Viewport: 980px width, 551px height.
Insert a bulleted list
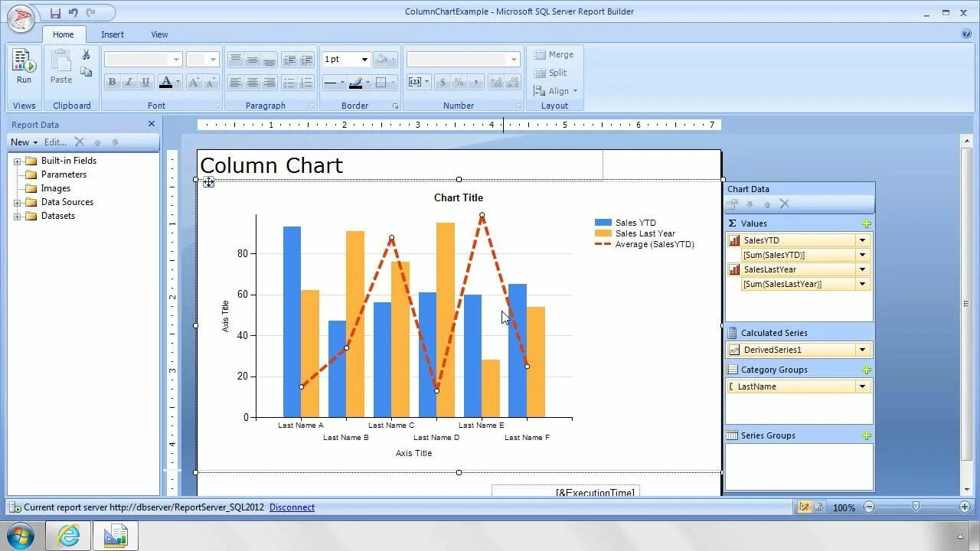tap(289, 83)
